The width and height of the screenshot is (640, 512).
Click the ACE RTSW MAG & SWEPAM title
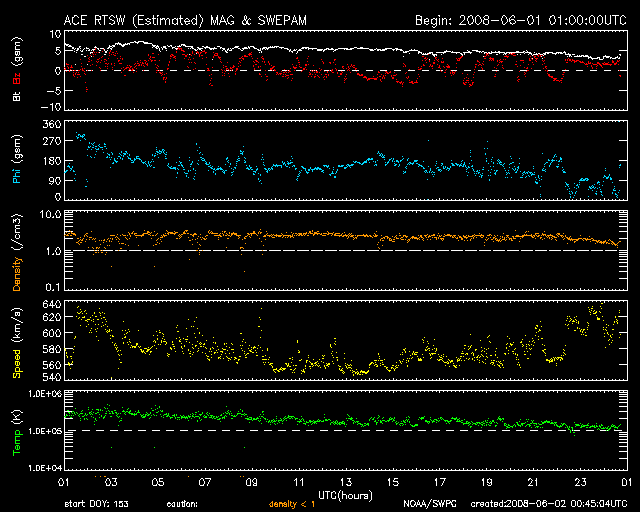[x=201, y=19]
